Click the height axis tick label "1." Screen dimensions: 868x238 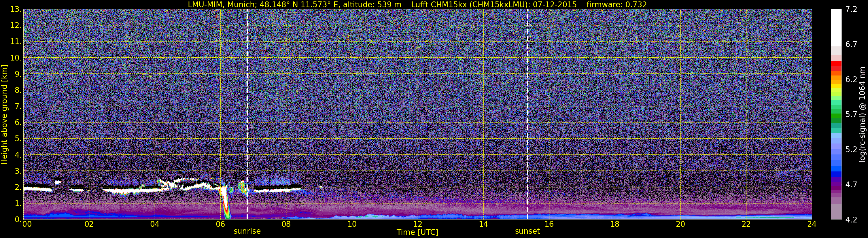point(18,204)
